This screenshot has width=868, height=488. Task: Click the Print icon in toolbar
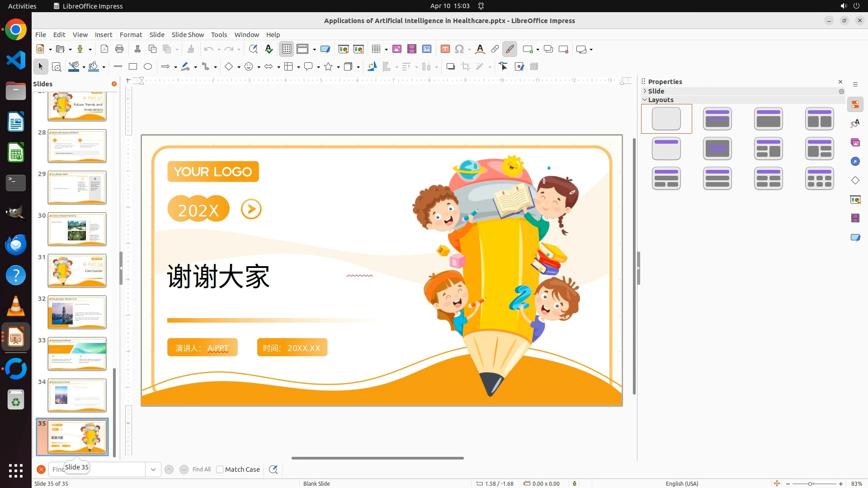point(119,49)
